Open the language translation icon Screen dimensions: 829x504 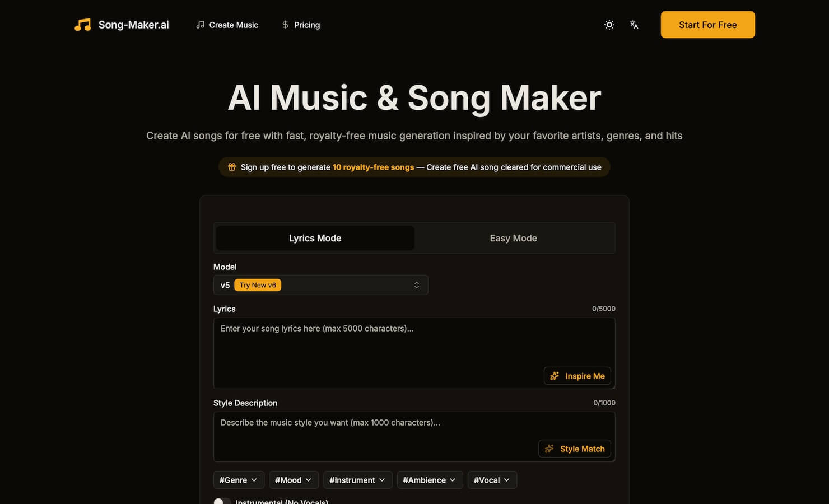pos(634,25)
